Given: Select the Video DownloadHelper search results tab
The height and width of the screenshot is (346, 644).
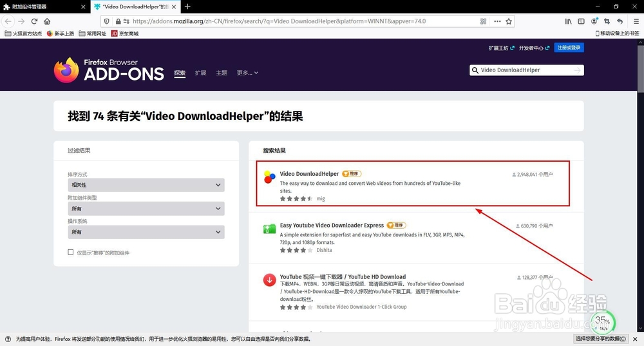Looking at the screenshot, I should coord(135,6).
